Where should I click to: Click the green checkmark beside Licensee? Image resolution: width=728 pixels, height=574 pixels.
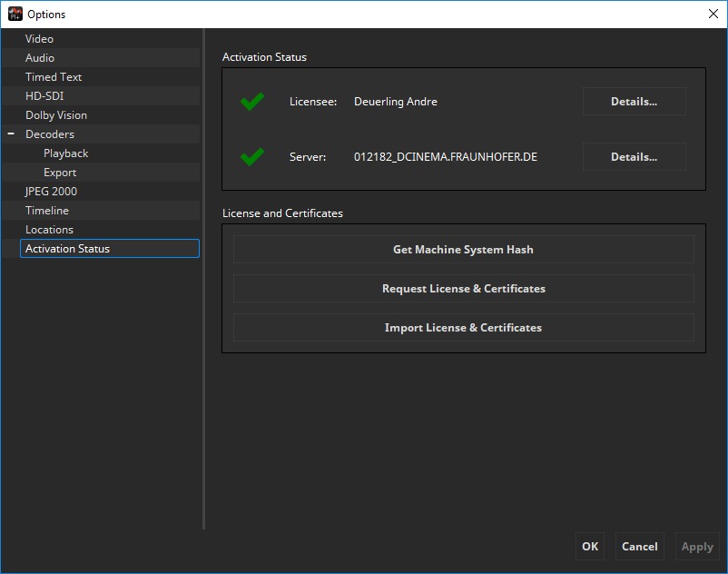pos(252,102)
